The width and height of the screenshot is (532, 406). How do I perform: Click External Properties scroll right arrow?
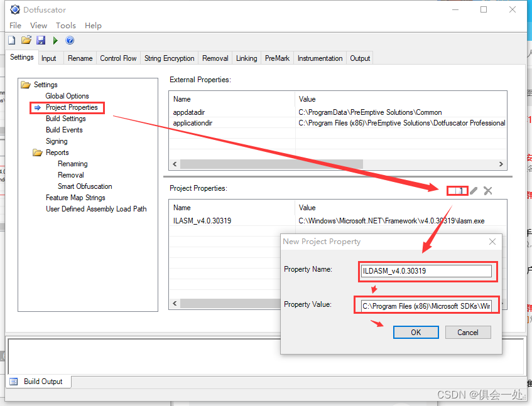(501, 164)
